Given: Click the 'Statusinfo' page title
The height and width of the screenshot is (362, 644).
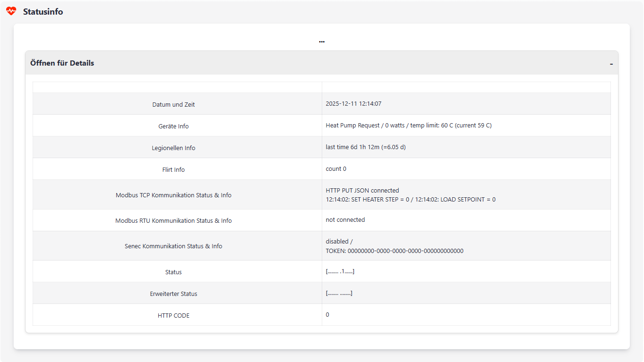Looking at the screenshot, I should tap(43, 11).
